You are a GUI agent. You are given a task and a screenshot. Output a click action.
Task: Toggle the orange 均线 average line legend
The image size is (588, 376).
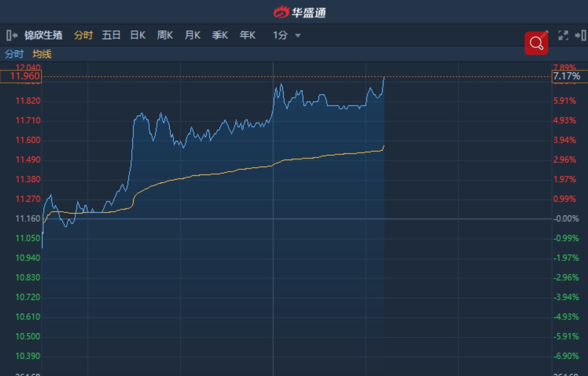[x=42, y=54]
